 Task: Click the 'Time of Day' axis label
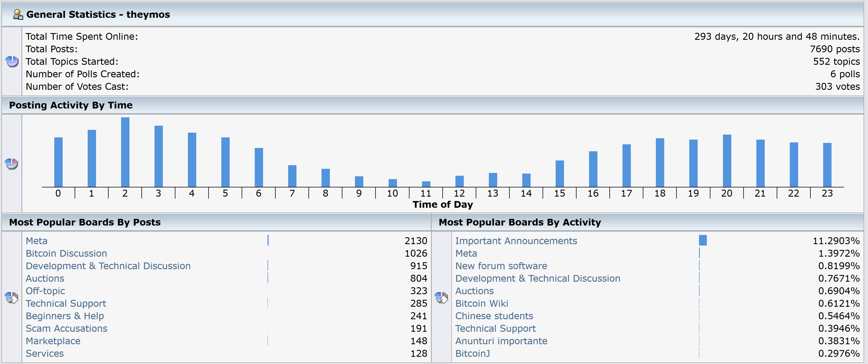pyautogui.click(x=443, y=204)
